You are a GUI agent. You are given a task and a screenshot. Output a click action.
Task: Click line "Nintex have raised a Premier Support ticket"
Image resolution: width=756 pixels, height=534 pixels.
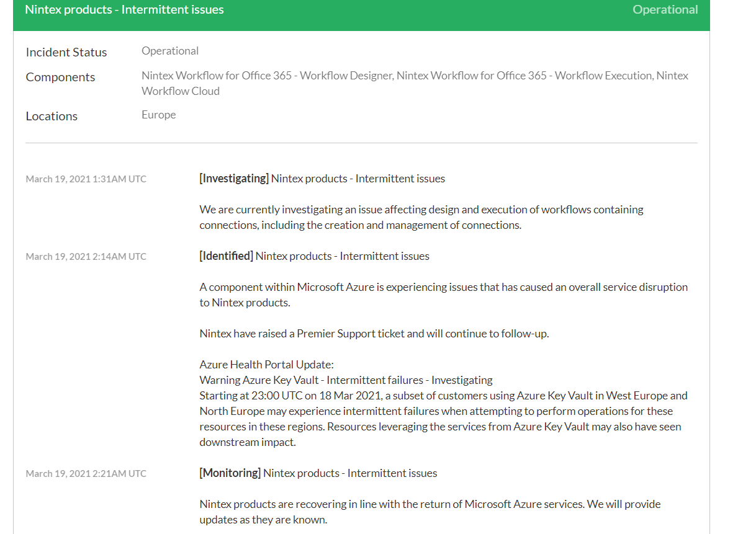(x=374, y=334)
